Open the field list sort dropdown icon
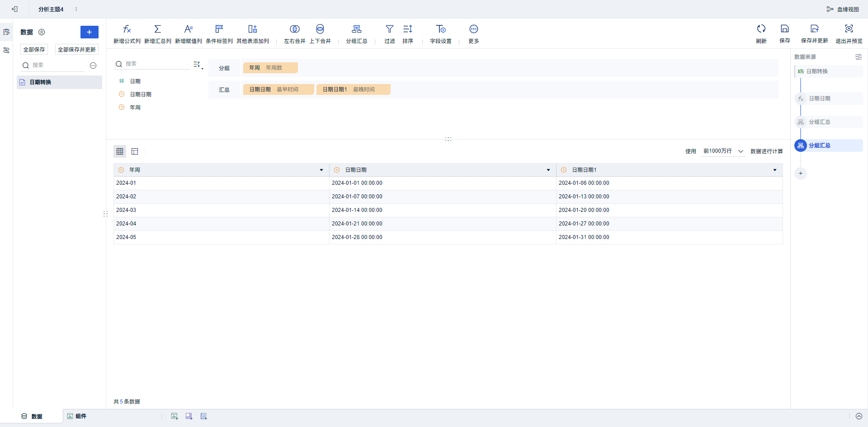 tap(198, 65)
